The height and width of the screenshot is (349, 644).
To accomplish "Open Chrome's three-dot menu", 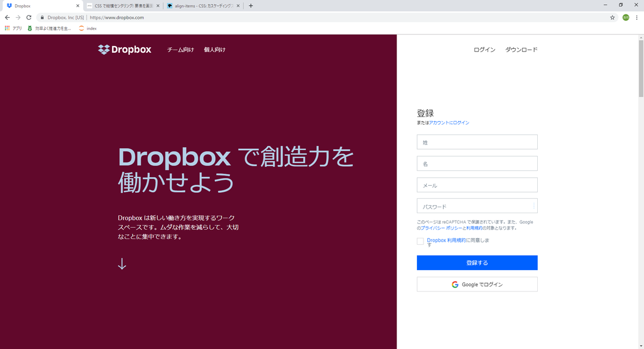I will coord(637,17).
